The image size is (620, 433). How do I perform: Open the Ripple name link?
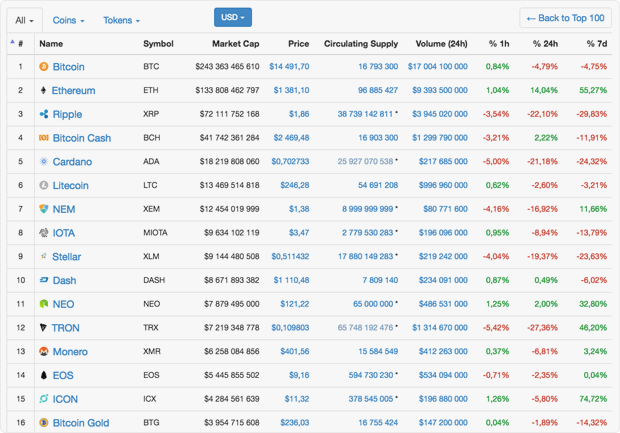tap(67, 114)
